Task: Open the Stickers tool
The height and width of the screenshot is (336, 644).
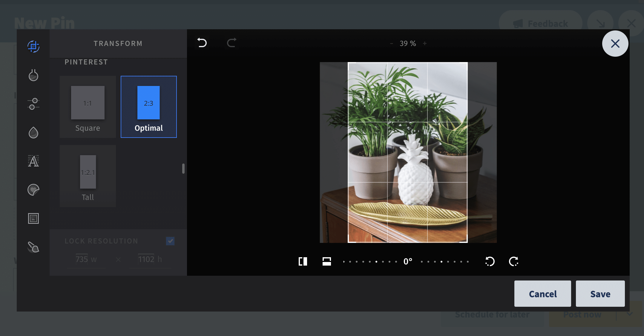Action: pos(33,190)
